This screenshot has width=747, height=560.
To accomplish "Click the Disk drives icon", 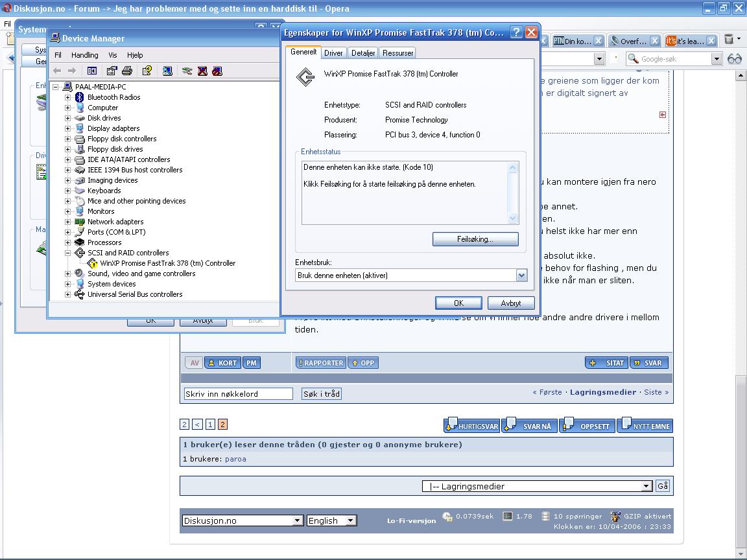I will coord(80,118).
